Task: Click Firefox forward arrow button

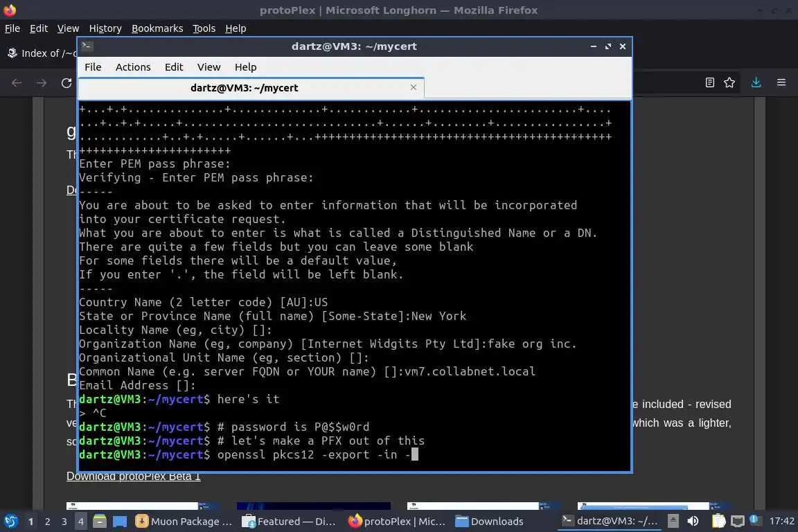Action: pyautogui.click(x=42, y=83)
